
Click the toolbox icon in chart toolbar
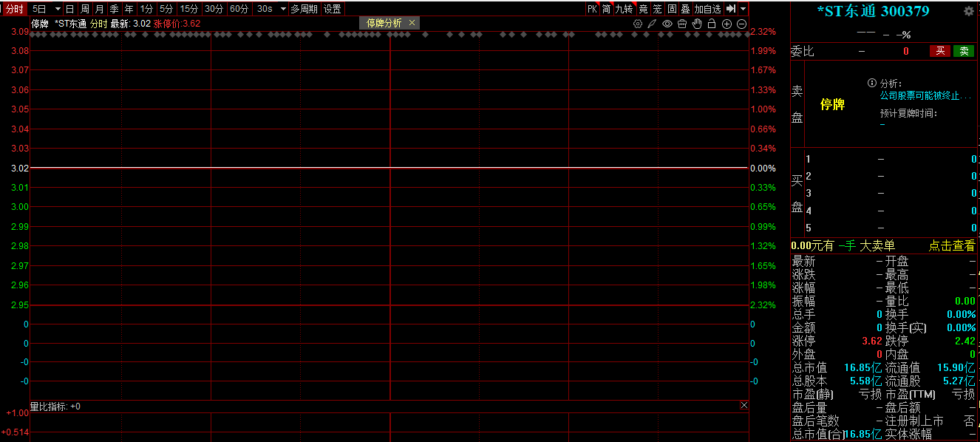682,24
